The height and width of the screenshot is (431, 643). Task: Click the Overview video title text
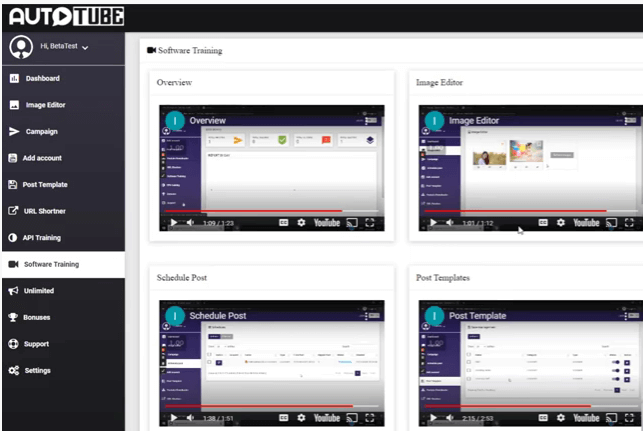click(x=207, y=121)
